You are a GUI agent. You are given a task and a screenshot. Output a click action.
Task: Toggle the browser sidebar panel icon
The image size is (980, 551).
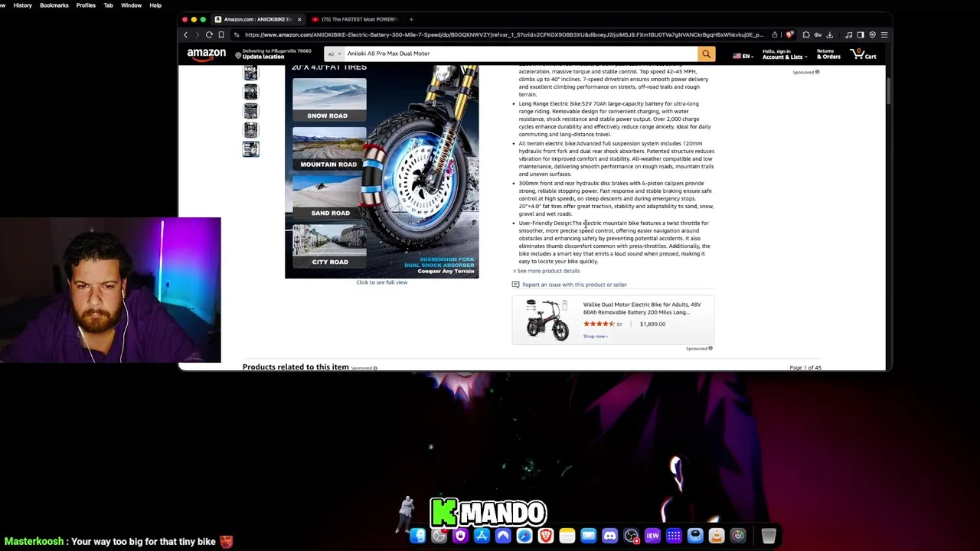click(x=861, y=34)
